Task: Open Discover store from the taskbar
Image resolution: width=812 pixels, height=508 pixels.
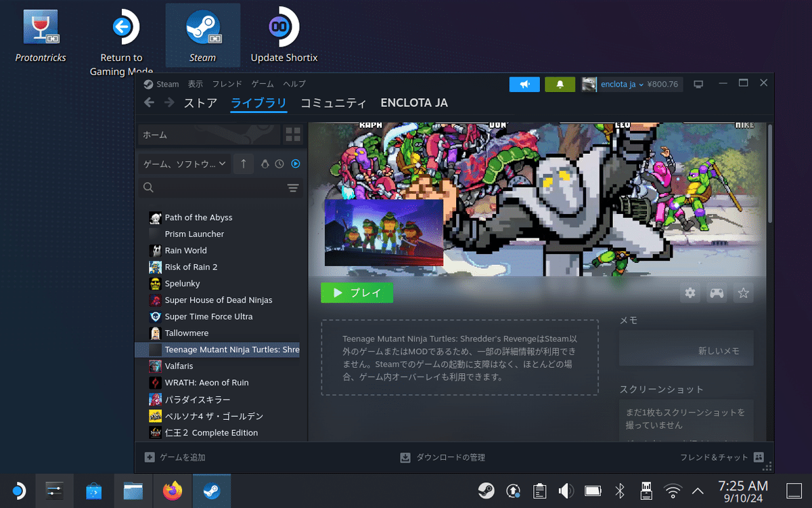Action: point(95,490)
